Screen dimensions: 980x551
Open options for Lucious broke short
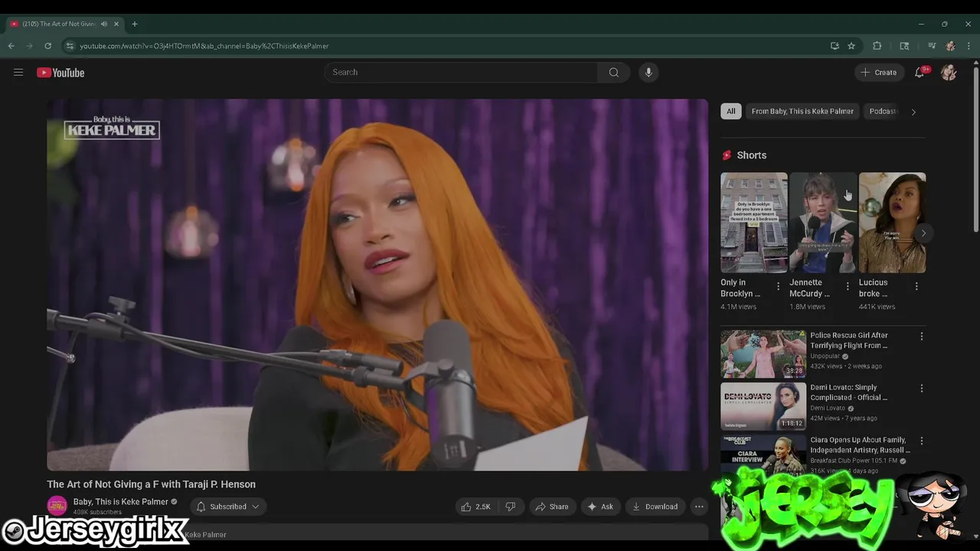click(x=916, y=286)
